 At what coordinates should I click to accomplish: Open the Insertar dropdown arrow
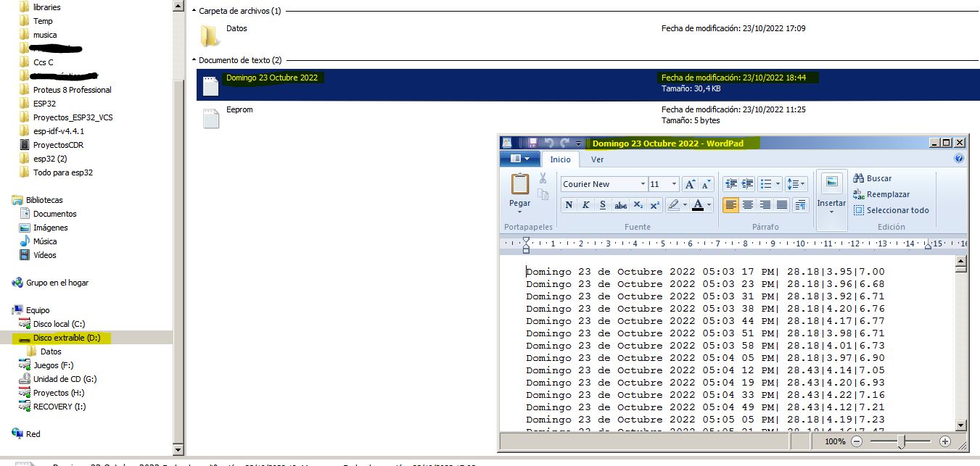(831, 213)
